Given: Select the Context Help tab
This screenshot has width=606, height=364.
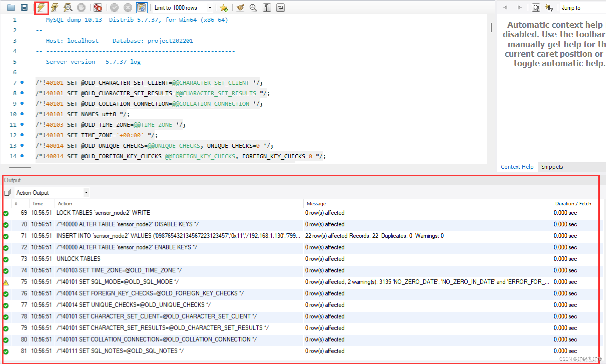Looking at the screenshot, I should click(517, 167).
